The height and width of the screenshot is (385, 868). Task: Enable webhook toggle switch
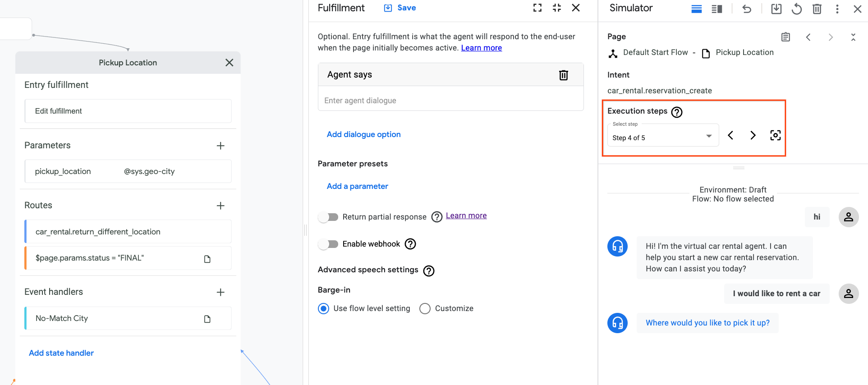(x=328, y=244)
